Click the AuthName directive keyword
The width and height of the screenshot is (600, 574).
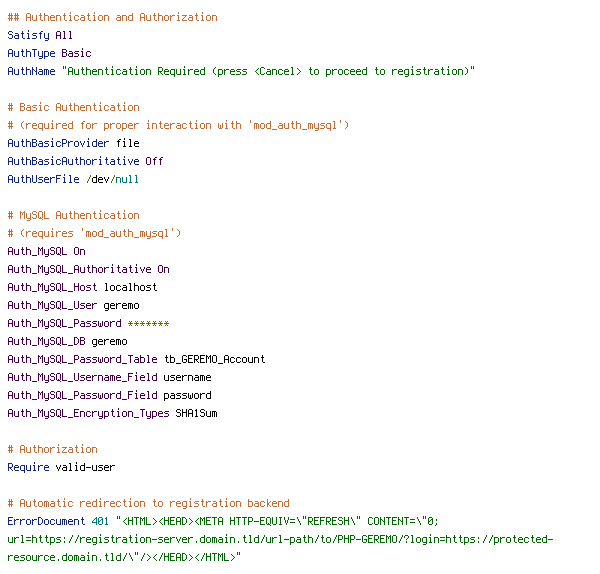tap(31, 71)
